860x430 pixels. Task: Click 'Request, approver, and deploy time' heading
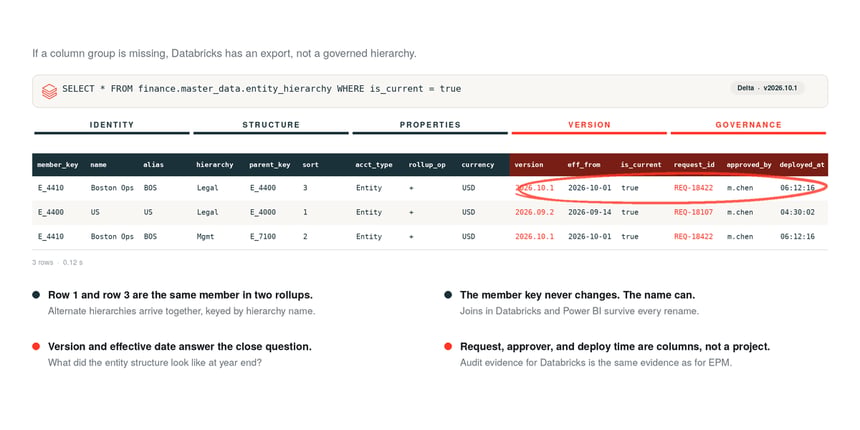click(615, 347)
